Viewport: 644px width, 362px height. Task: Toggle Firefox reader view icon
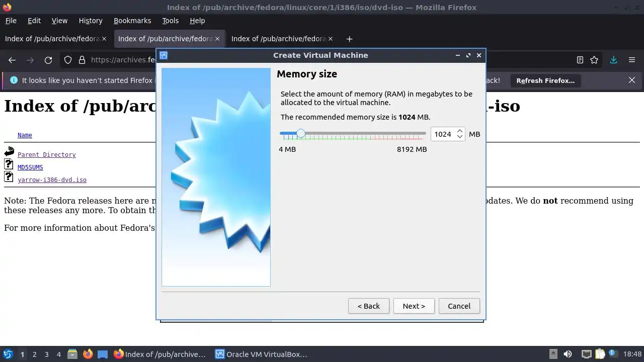click(x=580, y=60)
